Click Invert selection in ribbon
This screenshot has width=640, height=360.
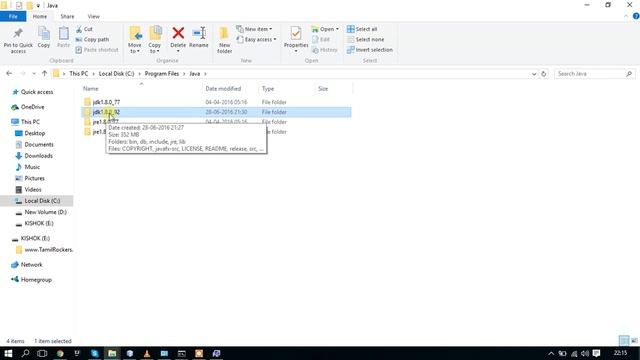370,50
